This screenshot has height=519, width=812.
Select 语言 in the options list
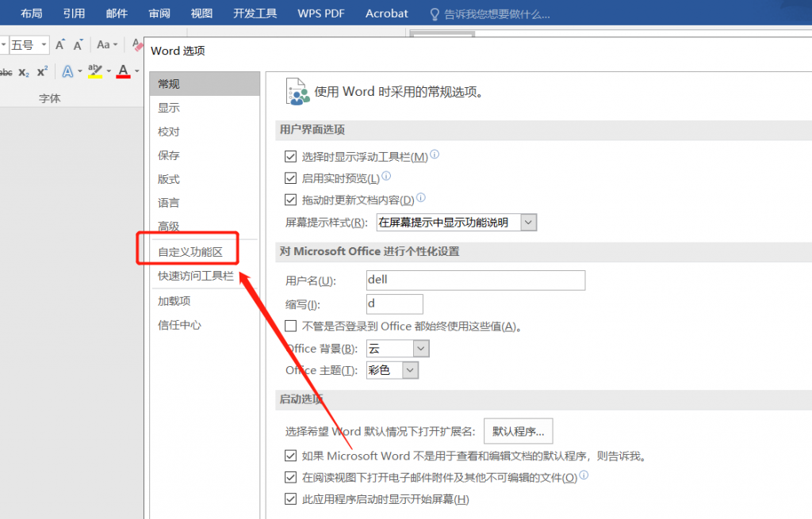[x=205, y=202]
